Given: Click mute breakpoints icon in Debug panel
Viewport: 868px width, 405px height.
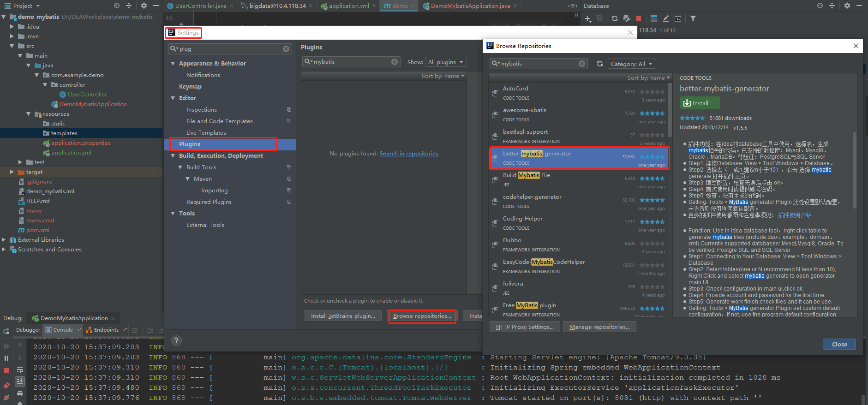Looking at the screenshot, I should click(6, 397).
